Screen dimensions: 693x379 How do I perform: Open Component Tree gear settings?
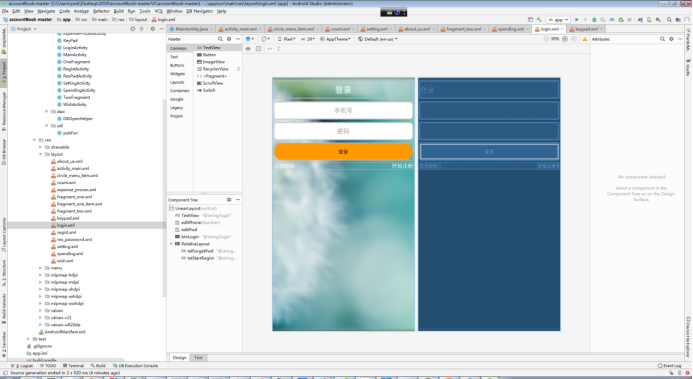click(229, 200)
